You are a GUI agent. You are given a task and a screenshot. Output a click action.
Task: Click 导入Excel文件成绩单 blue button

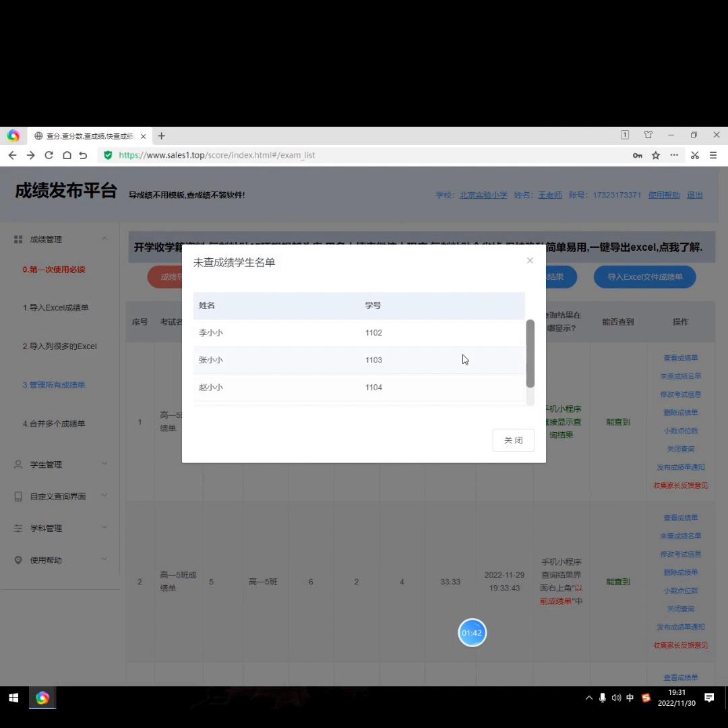[644, 277]
